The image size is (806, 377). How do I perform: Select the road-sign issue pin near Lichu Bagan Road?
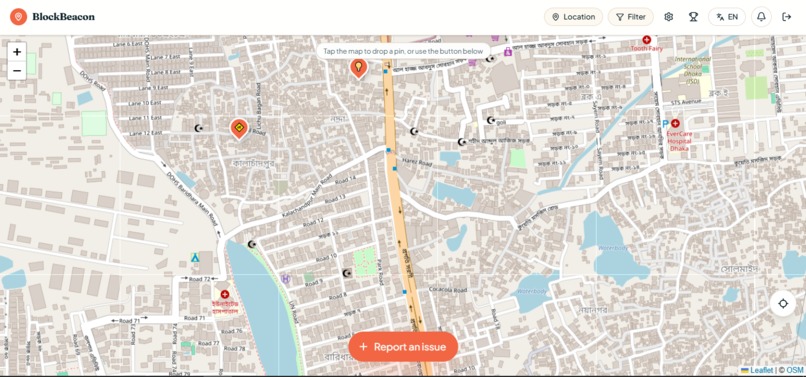pos(239,129)
